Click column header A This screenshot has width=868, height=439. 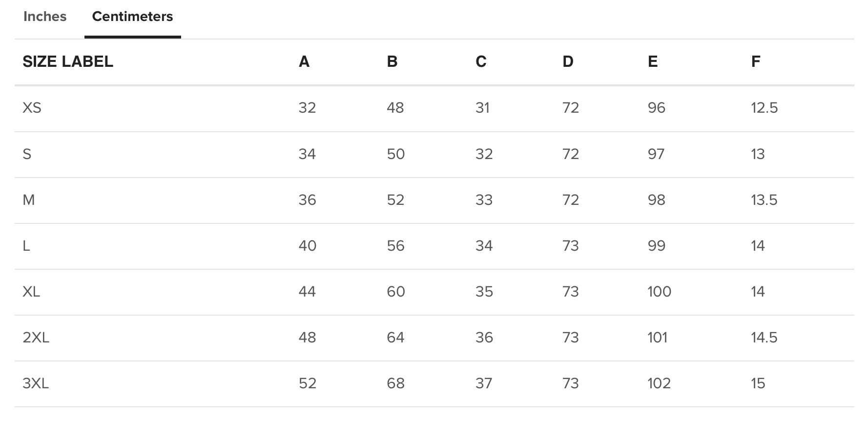coord(304,61)
